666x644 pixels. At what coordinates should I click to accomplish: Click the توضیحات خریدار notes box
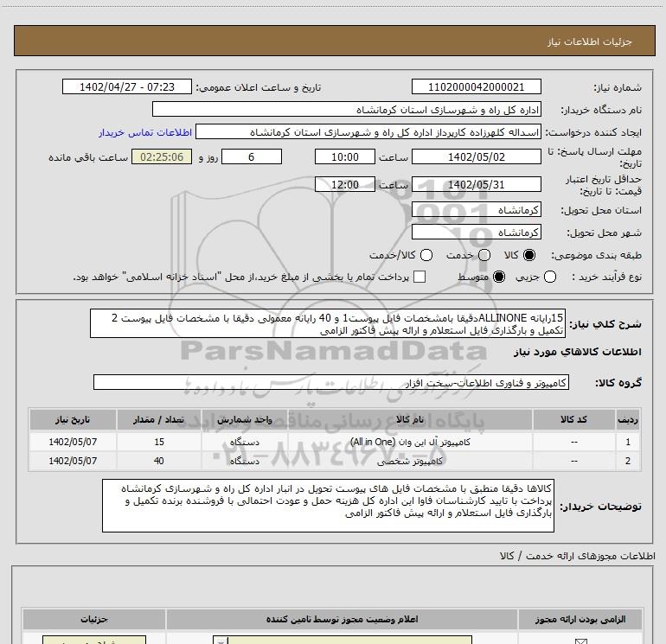pyautogui.click(x=328, y=506)
